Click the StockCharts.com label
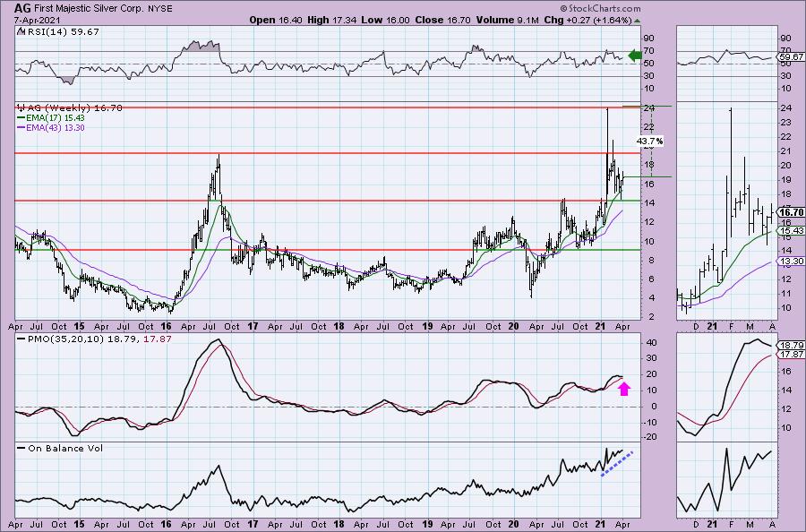The width and height of the screenshot is (806, 532). coord(600,8)
